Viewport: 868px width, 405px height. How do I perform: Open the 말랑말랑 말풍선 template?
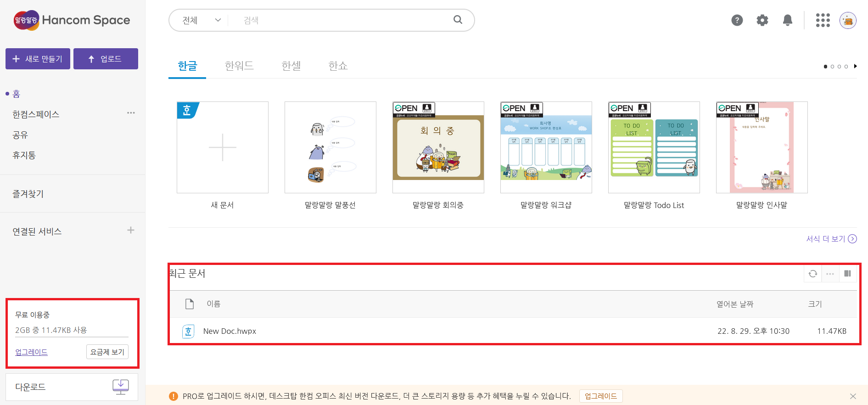tap(330, 147)
